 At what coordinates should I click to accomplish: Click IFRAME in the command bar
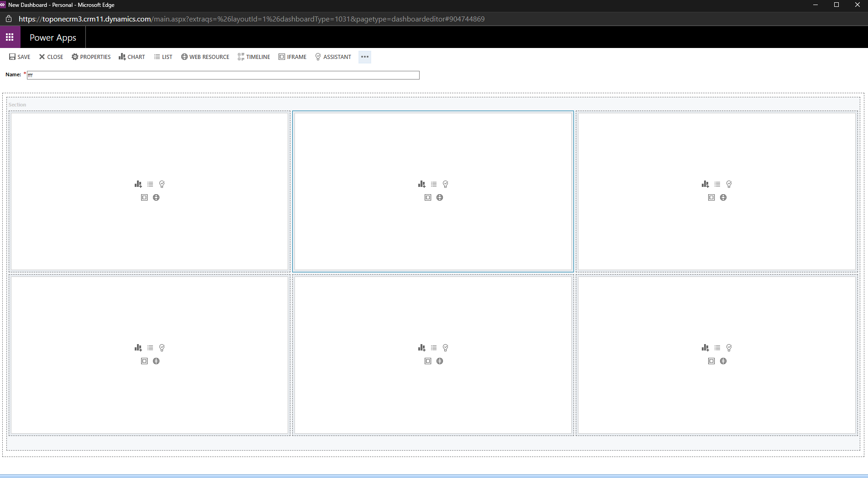[x=293, y=57]
